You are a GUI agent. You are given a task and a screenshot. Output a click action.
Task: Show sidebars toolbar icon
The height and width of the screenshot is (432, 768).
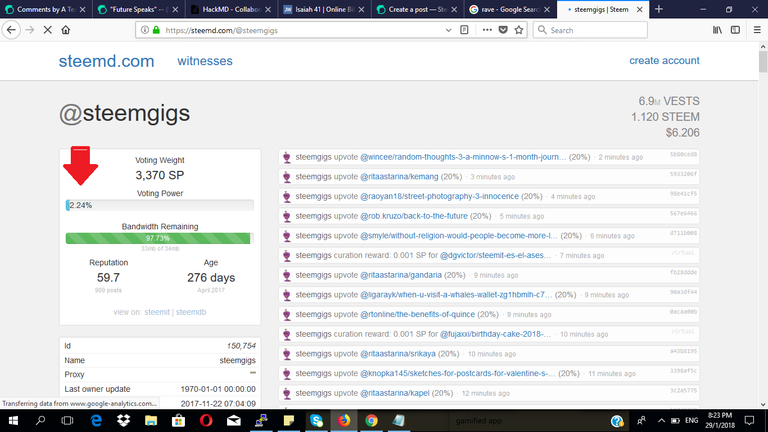735,30
